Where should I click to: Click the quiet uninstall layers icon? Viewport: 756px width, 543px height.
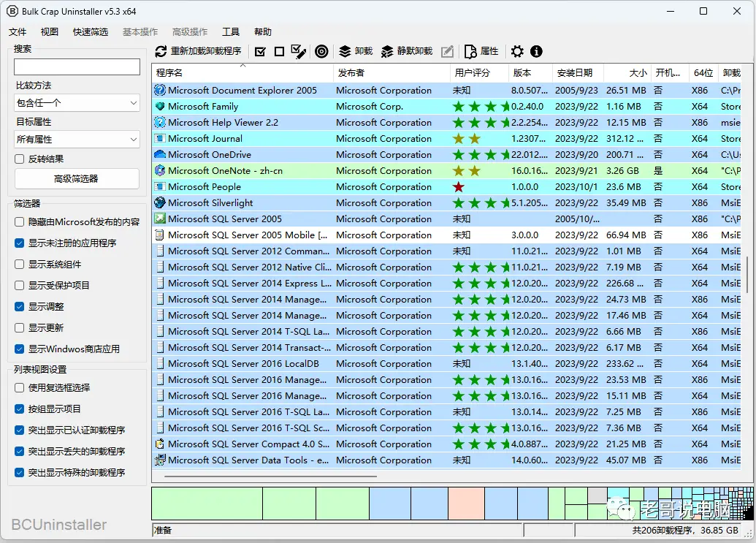[x=387, y=51]
